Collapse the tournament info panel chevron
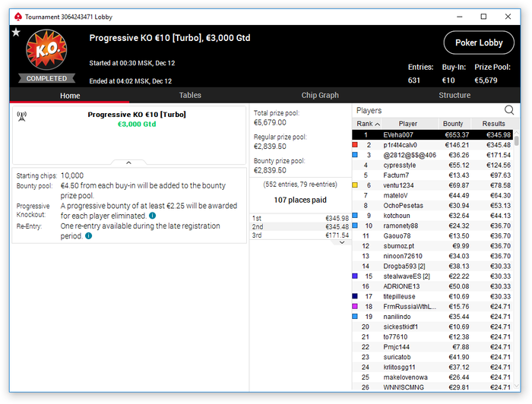 [128, 163]
